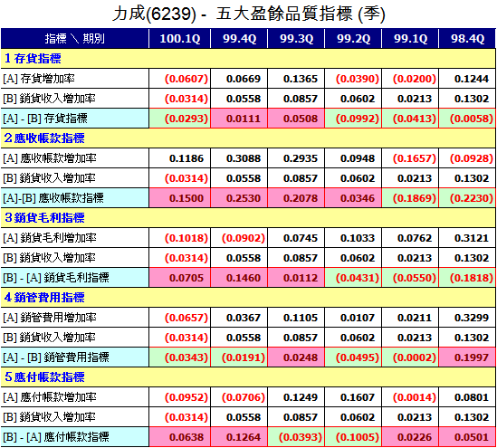Select the 98.4Q column header

(x=467, y=39)
